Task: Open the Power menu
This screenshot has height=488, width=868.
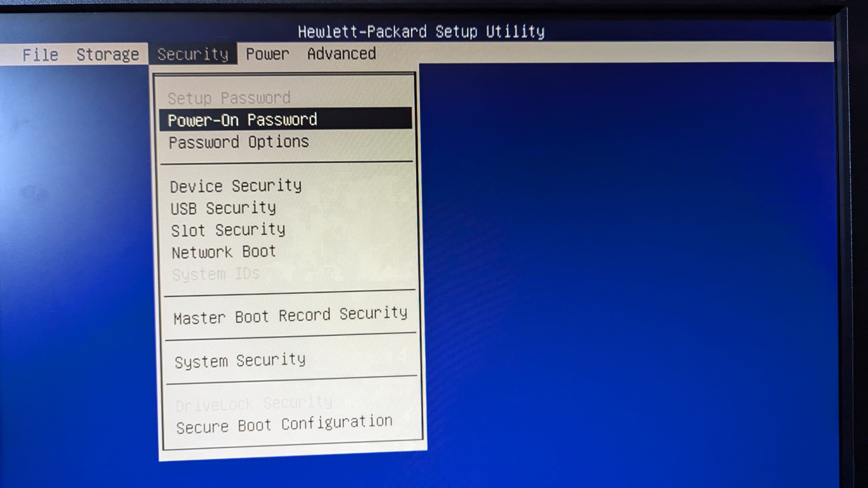Action: pyautogui.click(x=268, y=54)
